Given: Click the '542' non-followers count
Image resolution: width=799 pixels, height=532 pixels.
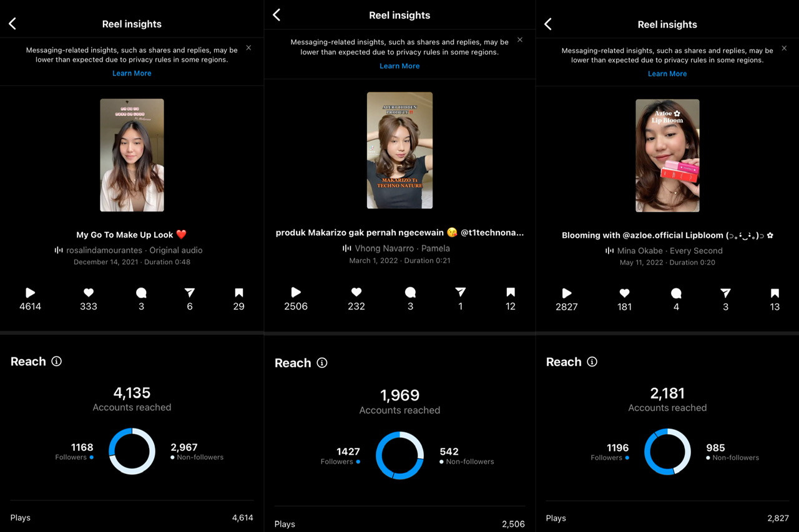Looking at the screenshot, I should pyautogui.click(x=449, y=452).
